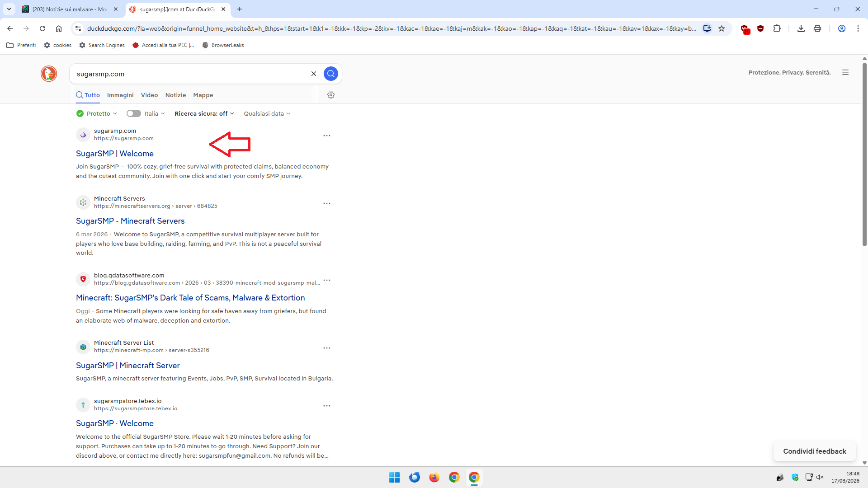Open the Qualsiasi data date filter
Image resolution: width=868 pixels, height=488 pixels.
point(267,113)
